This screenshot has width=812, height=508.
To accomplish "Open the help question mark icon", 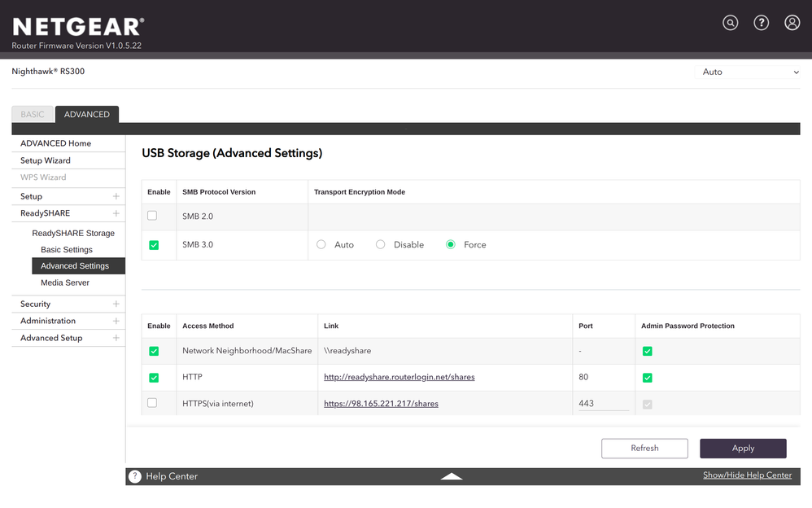I will tap(761, 23).
